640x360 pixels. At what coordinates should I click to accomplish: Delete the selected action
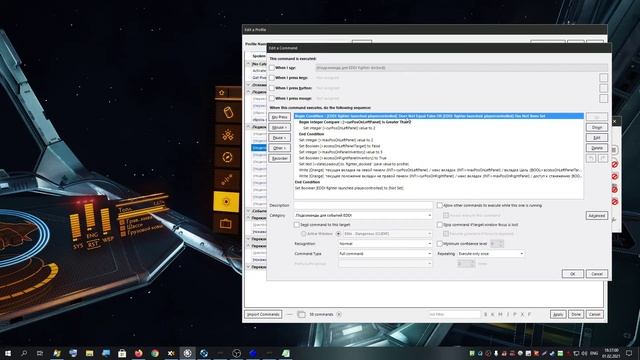point(597,148)
